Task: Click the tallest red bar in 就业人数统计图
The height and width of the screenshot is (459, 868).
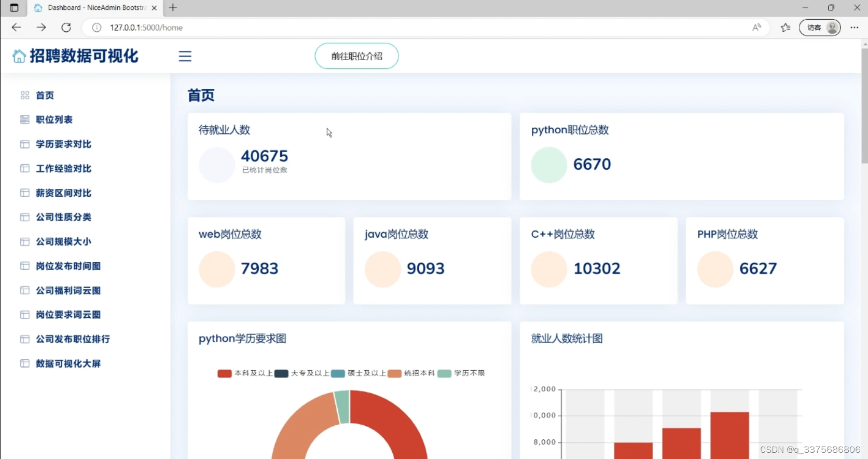Action: point(729,435)
